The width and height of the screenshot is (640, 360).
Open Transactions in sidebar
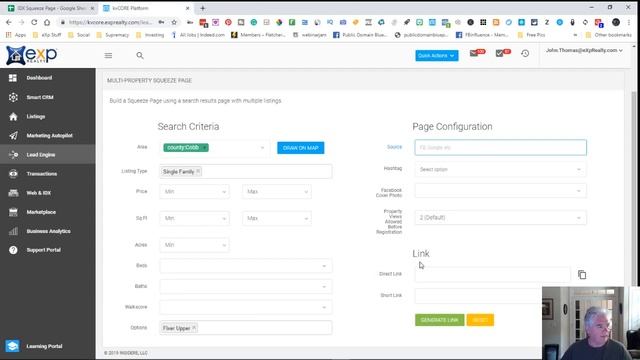pyautogui.click(x=42, y=174)
